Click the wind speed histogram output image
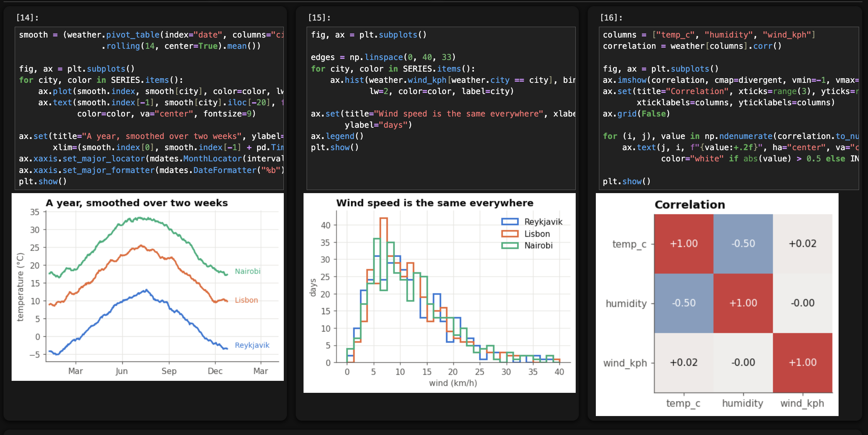The width and height of the screenshot is (868, 435). pyautogui.click(x=439, y=293)
